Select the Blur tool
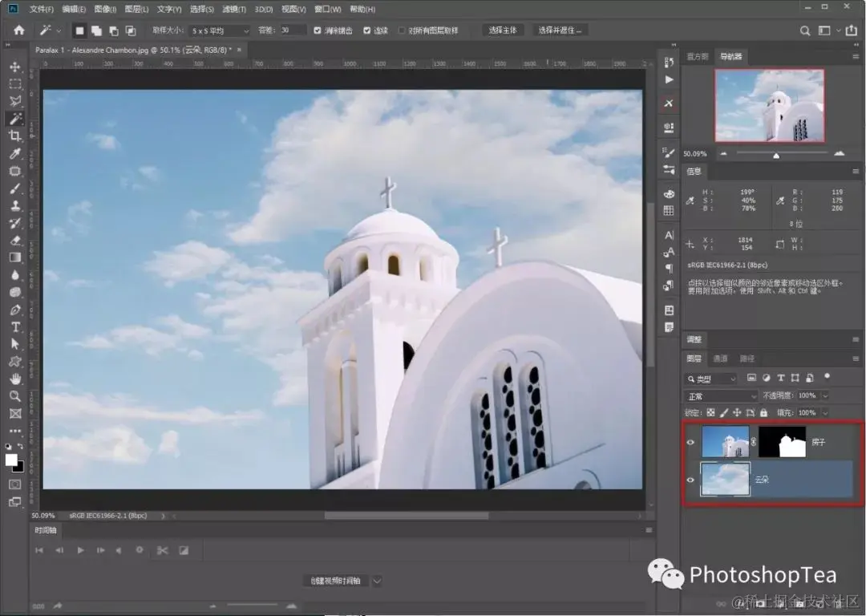Image resolution: width=866 pixels, height=616 pixels. tap(15, 275)
